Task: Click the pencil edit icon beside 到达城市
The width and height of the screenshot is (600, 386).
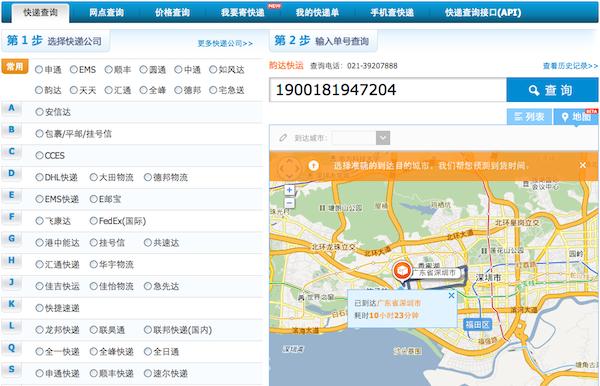Action: tap(283, 138)
